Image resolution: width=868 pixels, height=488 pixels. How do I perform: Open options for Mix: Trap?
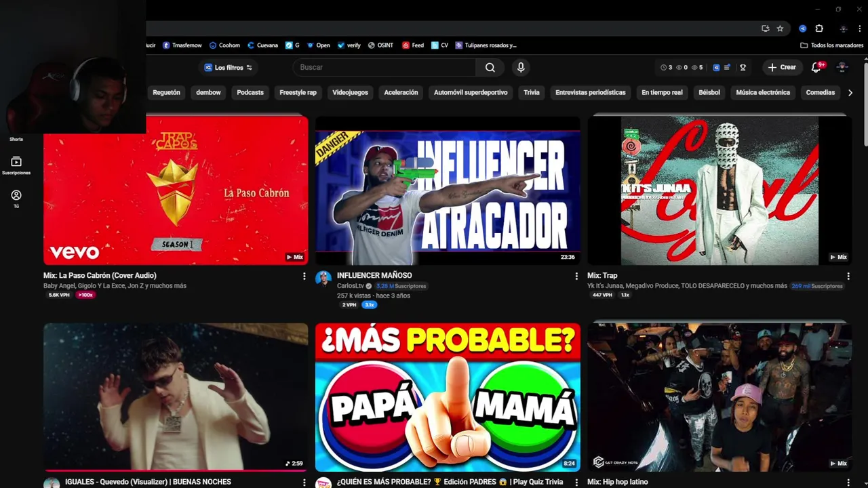(848, 276)
